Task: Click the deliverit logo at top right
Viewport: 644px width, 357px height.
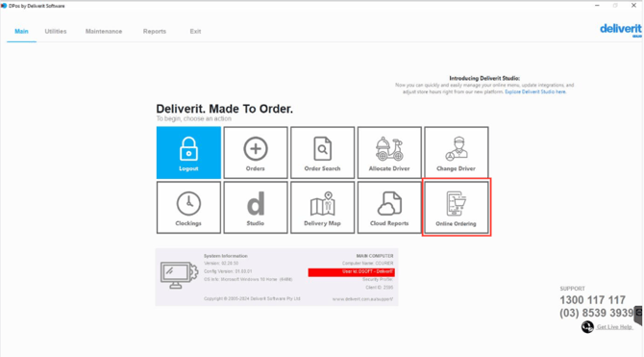Action: tap(621, 30)
